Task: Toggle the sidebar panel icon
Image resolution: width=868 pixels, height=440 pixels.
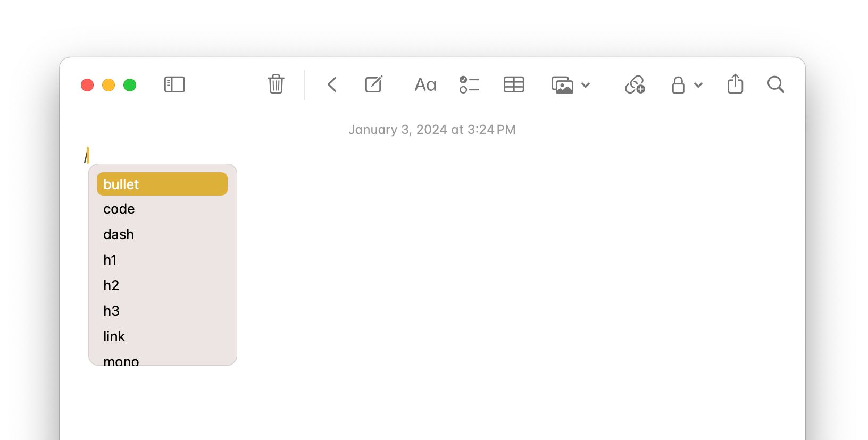Action: (174, 84)
